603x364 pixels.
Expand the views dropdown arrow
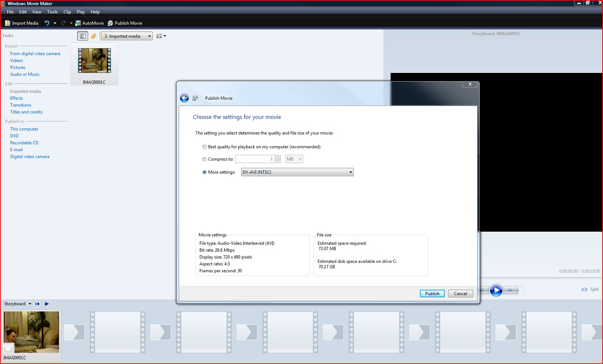[x=165, y=36]
